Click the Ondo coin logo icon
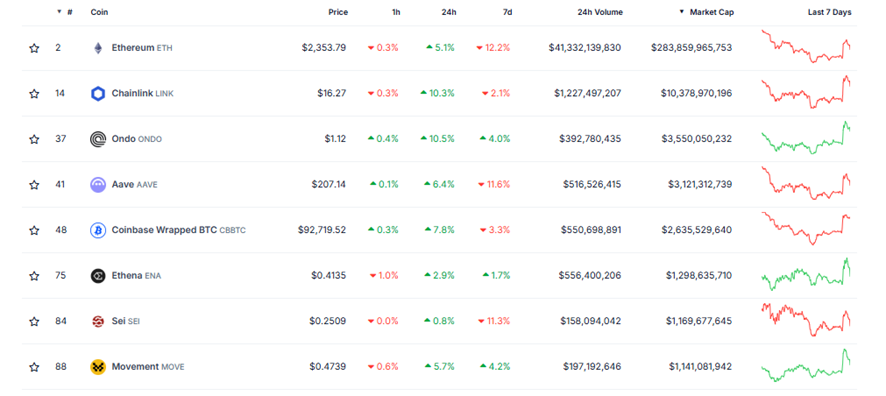This screenshot has height=396, width=886. coord(98,139)
